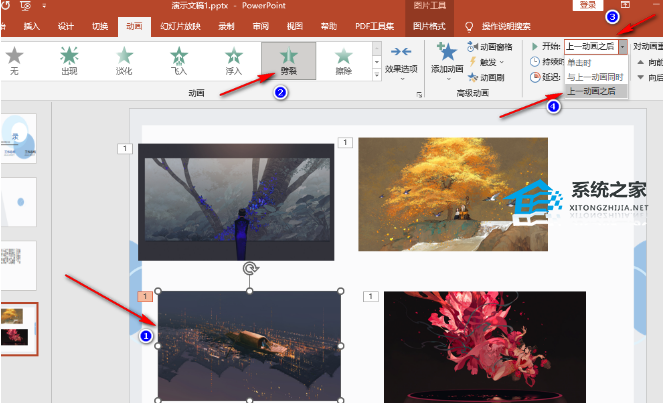Image resolution: width=664 pixels, height=403 pixels.
Task: Switch to the 帮助 Help tab
Action: [x=329, y=26]
